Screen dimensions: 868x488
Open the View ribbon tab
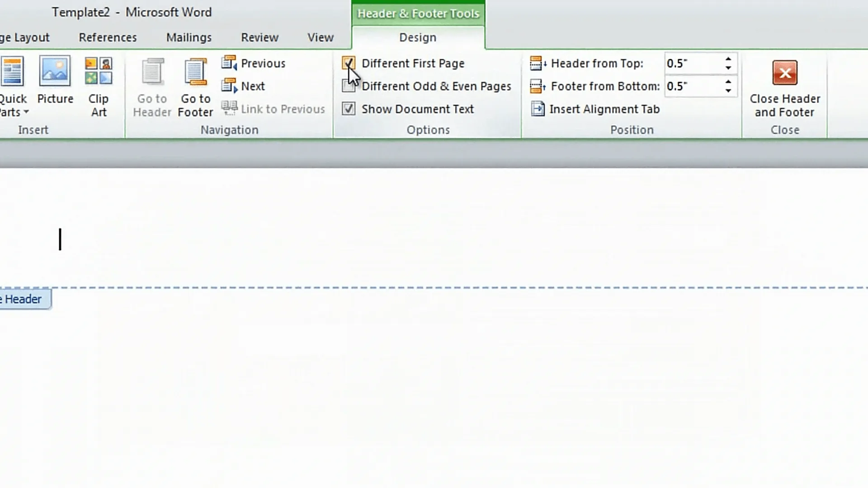(x=321, y=38)
